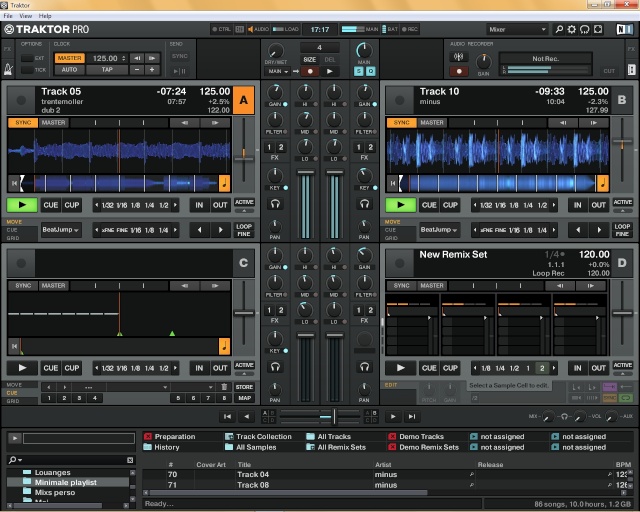Toggle MASTER on Deck B

coord(432,122)
